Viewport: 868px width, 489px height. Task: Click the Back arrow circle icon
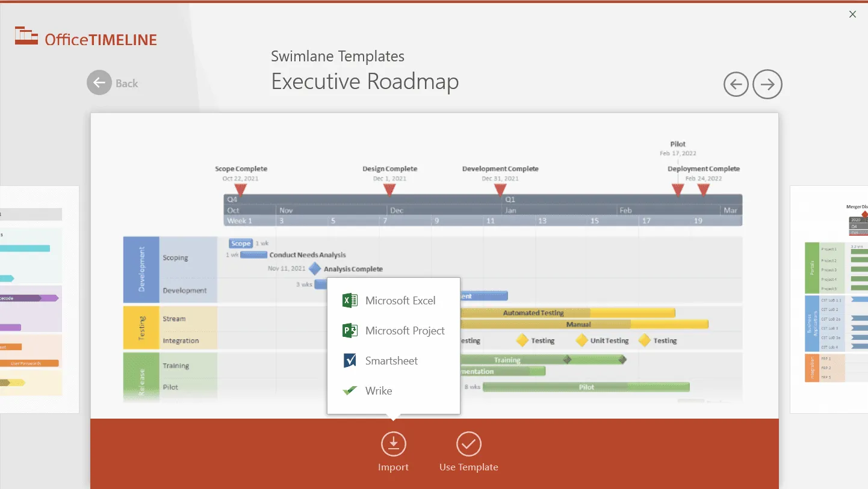tap(99, 83)
